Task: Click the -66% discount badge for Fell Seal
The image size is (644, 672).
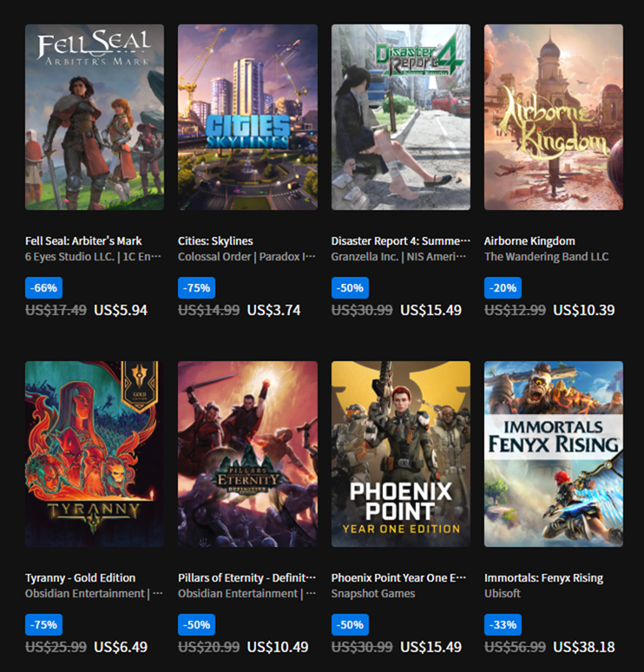Action: [x=43, y=288]
